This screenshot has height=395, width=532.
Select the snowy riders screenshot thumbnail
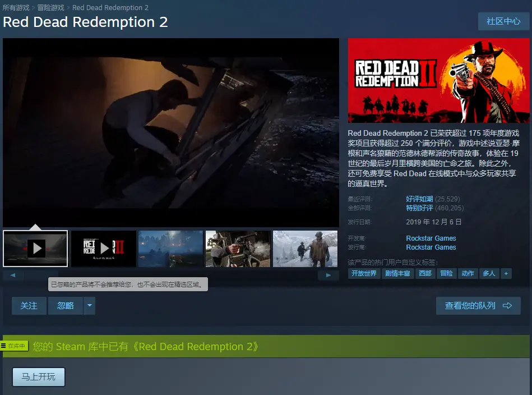pyautogui.click(x=305, y=248)
